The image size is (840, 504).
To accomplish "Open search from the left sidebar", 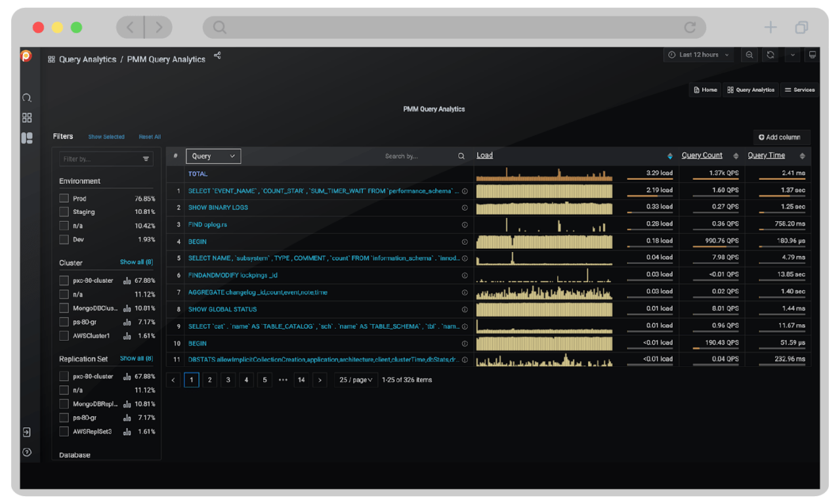I will click(x=26, y=97).
